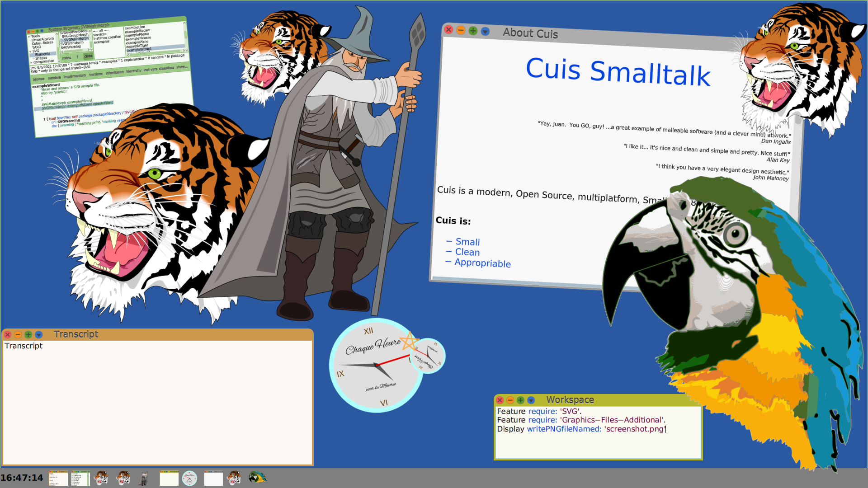Select the SVGTransform class in System Browser
Viewport: 868px width, 488px height.
tap(72, 43)
